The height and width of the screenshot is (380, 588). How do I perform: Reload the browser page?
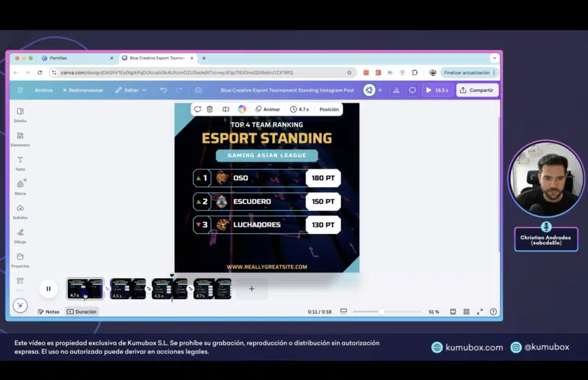39,72
